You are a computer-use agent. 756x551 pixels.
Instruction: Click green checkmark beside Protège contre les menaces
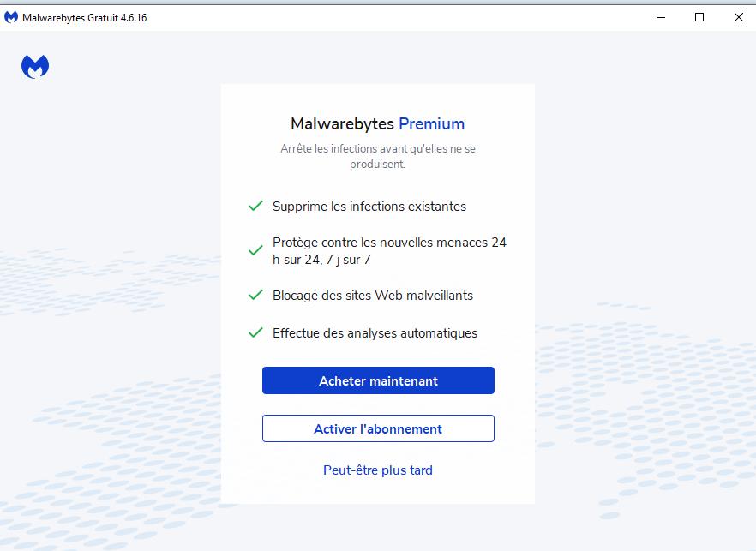pyautogui.click(x=255, y=250)
